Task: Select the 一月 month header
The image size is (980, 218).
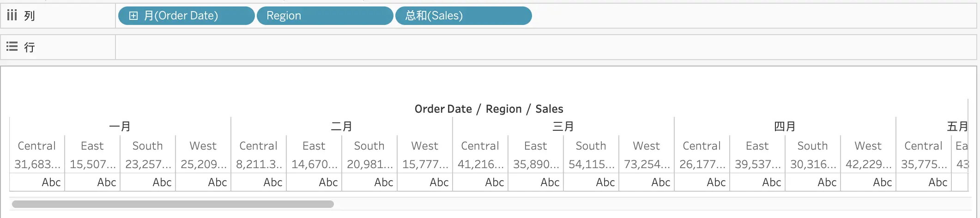Action: pos(120,127)
